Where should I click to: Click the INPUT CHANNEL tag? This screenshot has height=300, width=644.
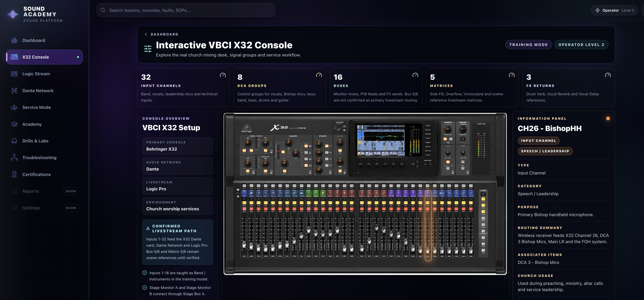(x=539, y=141)
